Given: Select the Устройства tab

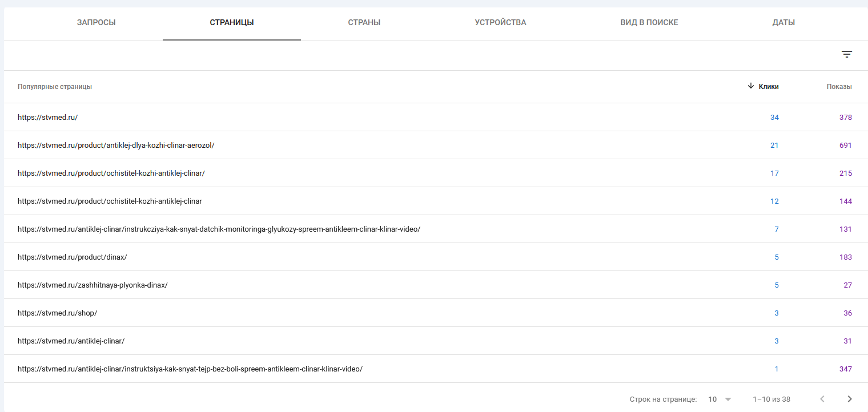Looking at the screenshot, I should [x=500, y=23].
